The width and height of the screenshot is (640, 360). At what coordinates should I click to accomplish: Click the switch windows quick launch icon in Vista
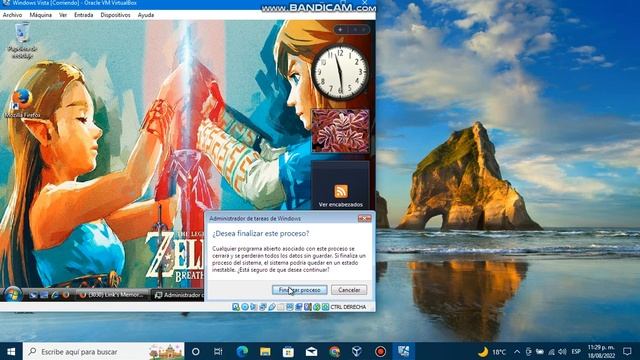44,295
